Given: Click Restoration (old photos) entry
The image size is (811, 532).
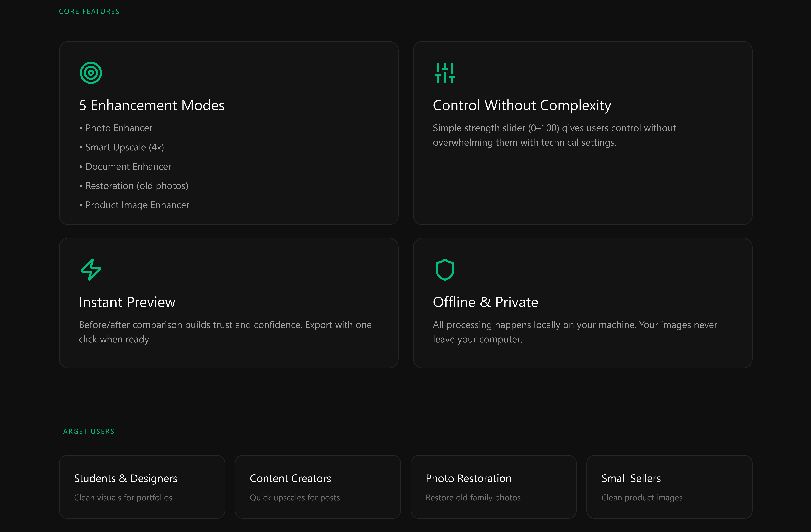Looking at the screenshot, I should (x=137, y=186).
